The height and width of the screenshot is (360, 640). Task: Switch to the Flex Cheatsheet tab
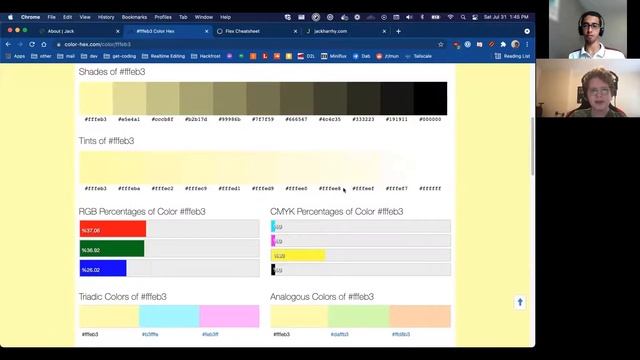[x=256, y=31]
